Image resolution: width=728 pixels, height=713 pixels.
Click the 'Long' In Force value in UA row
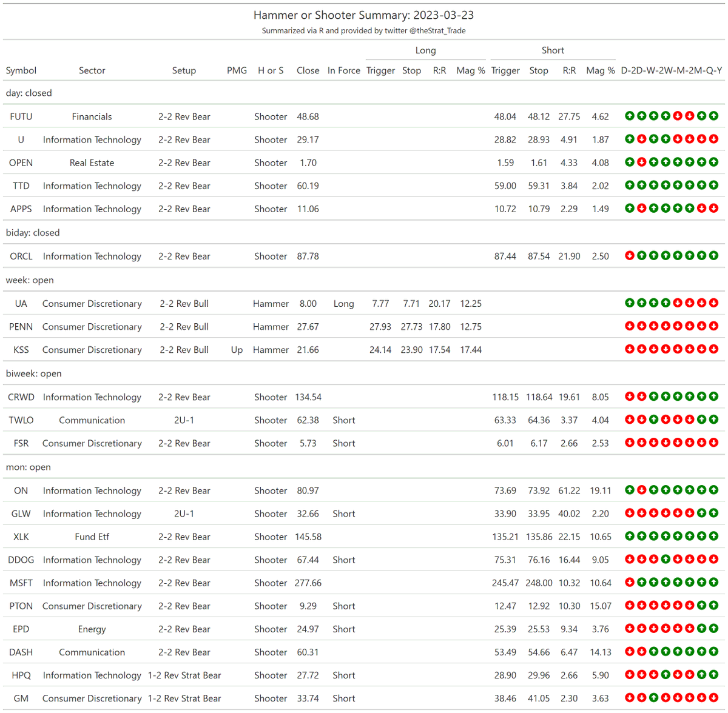(x=344, y=304)
